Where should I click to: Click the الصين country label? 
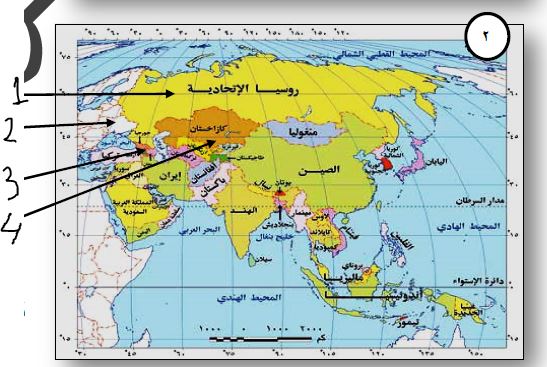click(319, 170)
